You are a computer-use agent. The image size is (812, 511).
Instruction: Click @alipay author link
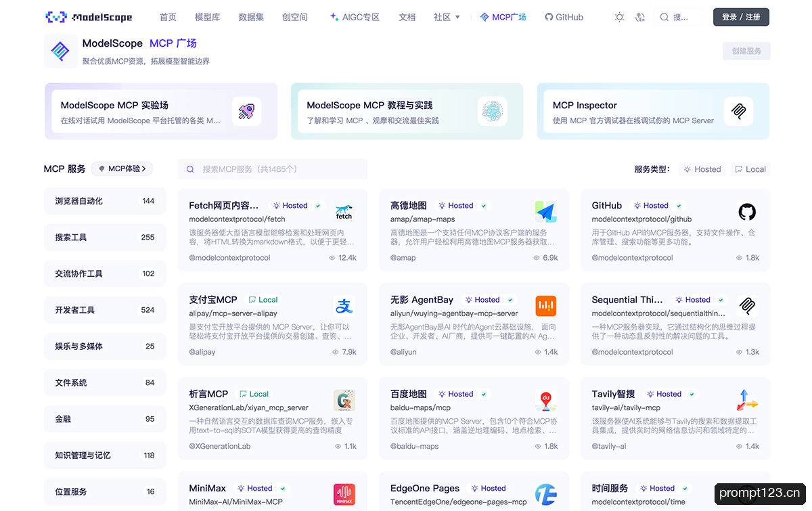tap(202, 352)
